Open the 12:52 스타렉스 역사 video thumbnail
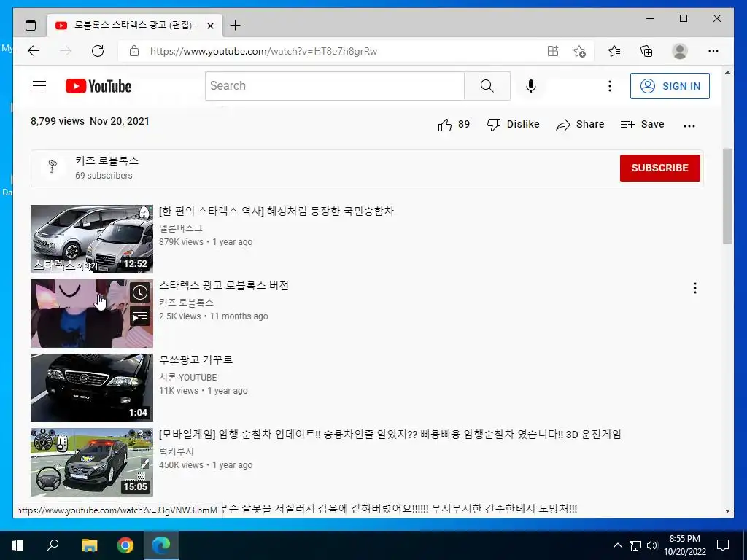The height and width of the screenshot is (560, 747). (92, 239)
